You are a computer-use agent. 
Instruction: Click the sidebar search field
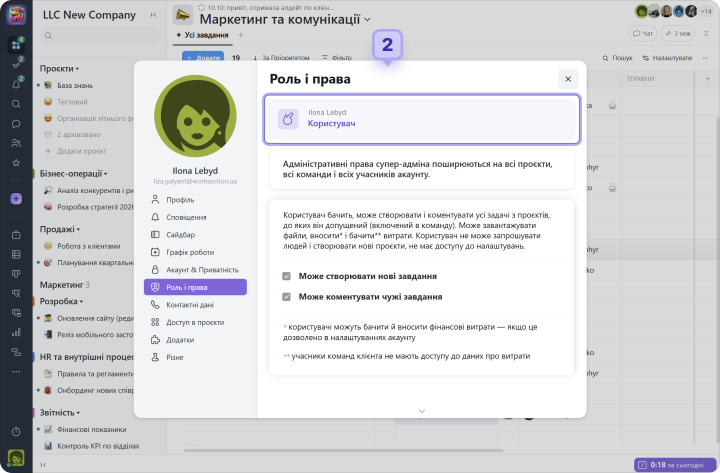tap(98, 36)
